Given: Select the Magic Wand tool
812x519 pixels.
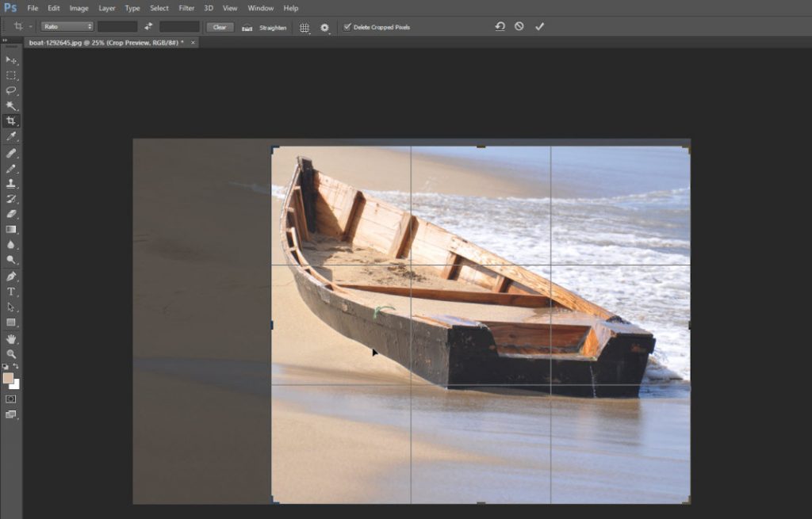Looking at the screenshot, I should click(x=11, y=105).
